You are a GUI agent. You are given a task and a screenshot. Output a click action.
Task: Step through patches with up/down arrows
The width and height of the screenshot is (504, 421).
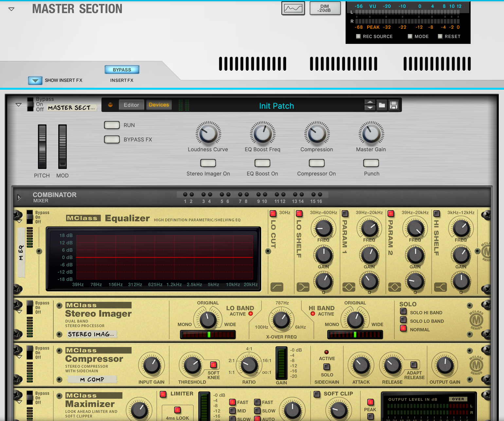370,105
